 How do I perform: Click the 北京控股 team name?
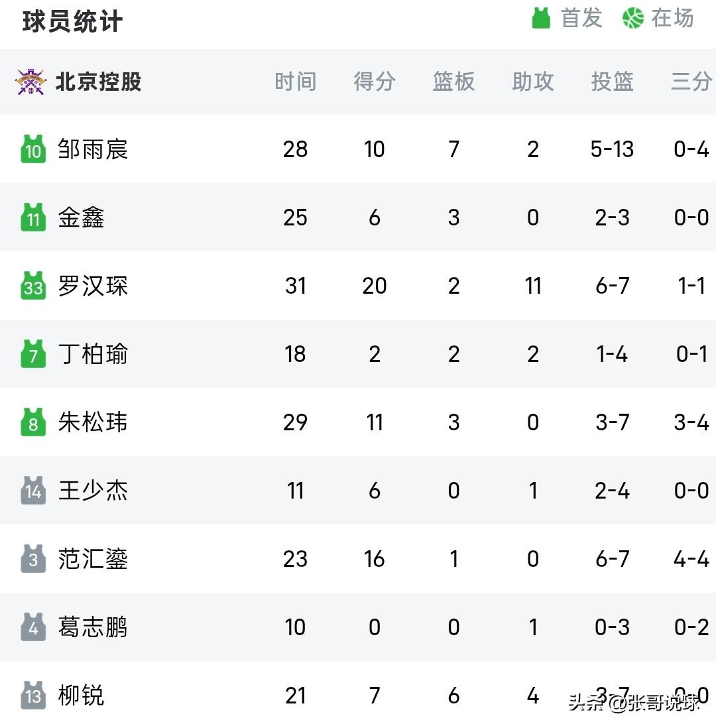[x=98, y=82]
